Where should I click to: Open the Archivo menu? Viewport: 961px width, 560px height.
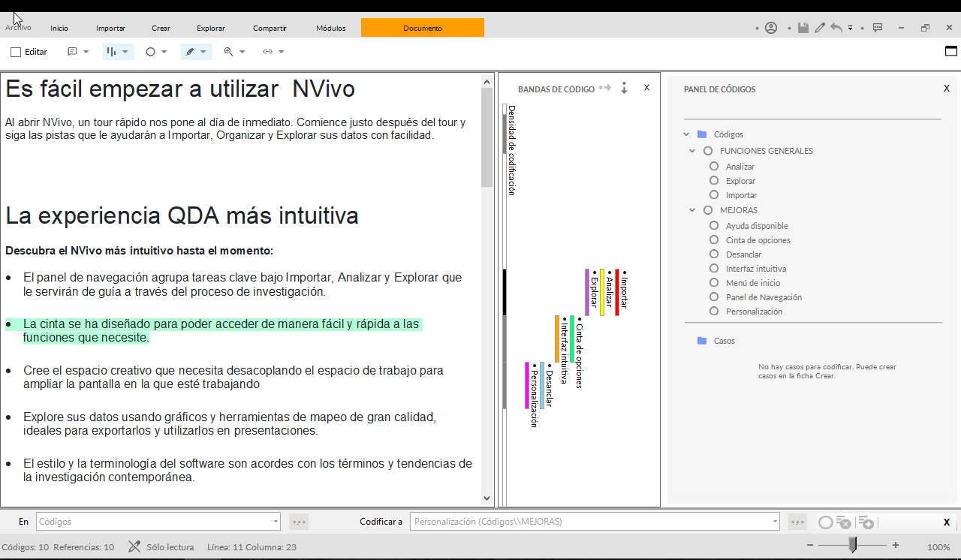pos(18,28)
